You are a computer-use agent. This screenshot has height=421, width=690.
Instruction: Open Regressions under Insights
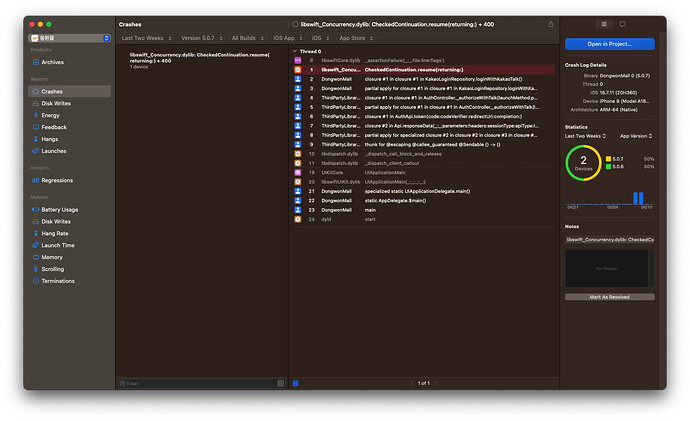(52, 180)
